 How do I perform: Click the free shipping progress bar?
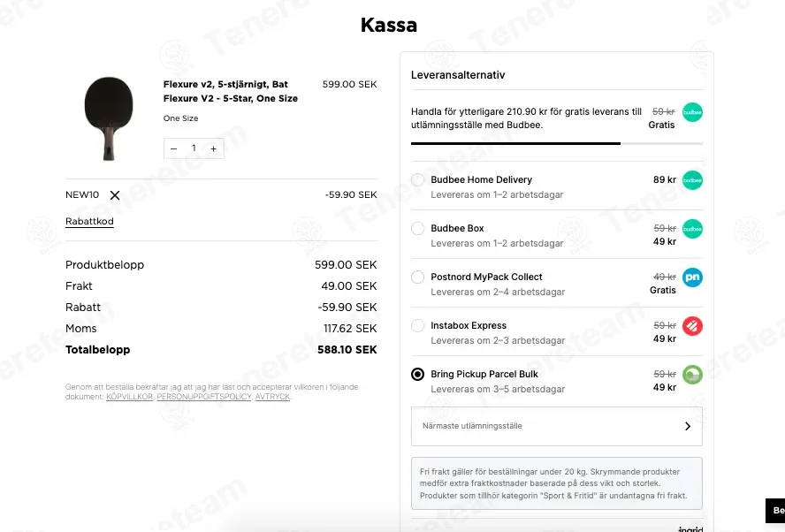pos(557,144)
